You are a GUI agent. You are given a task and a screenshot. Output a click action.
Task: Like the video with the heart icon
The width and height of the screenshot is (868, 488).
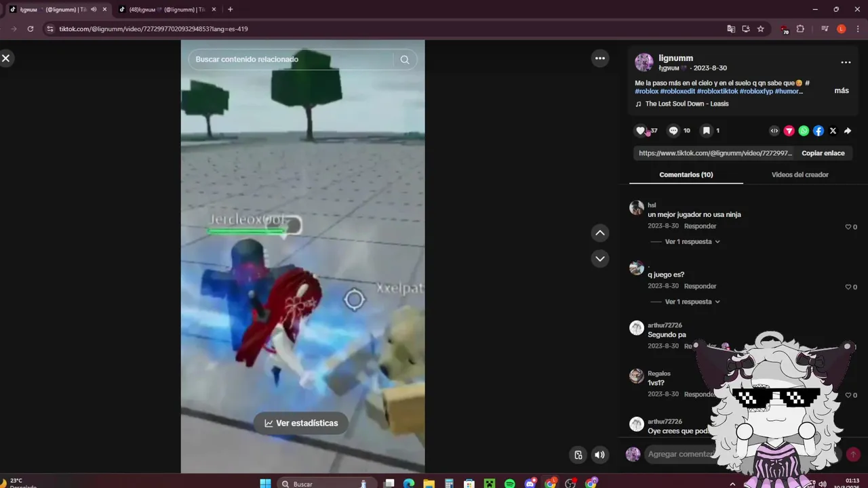(641, 131)
